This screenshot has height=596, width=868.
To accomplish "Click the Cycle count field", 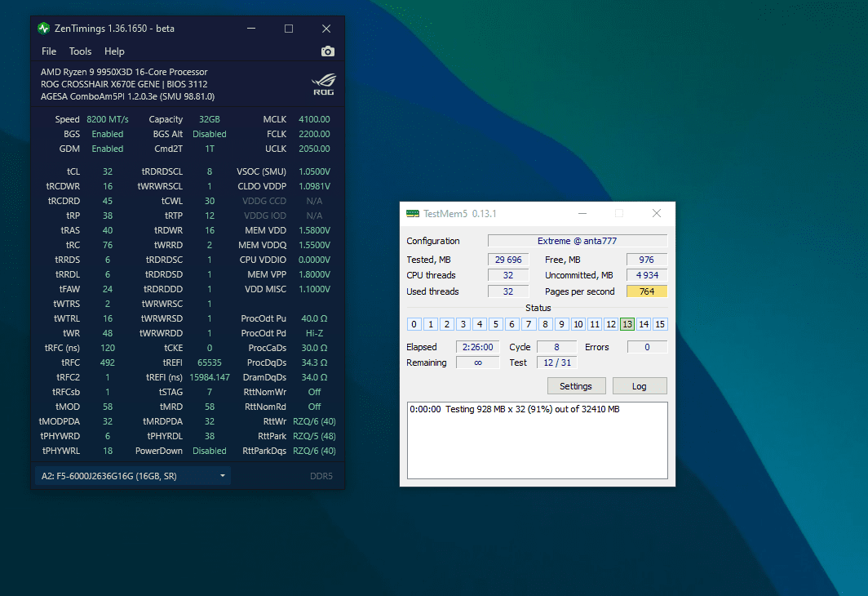I will tap(557, 347).
